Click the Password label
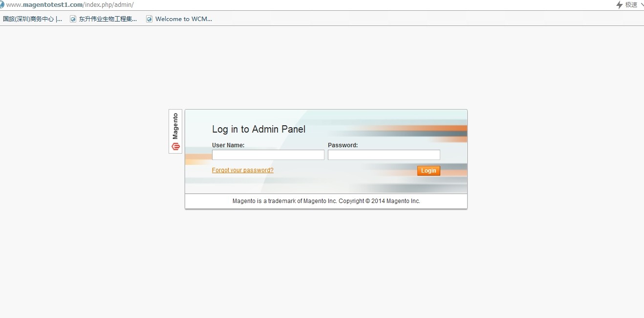This screenshot has width=644, height=318. (343, 145)
